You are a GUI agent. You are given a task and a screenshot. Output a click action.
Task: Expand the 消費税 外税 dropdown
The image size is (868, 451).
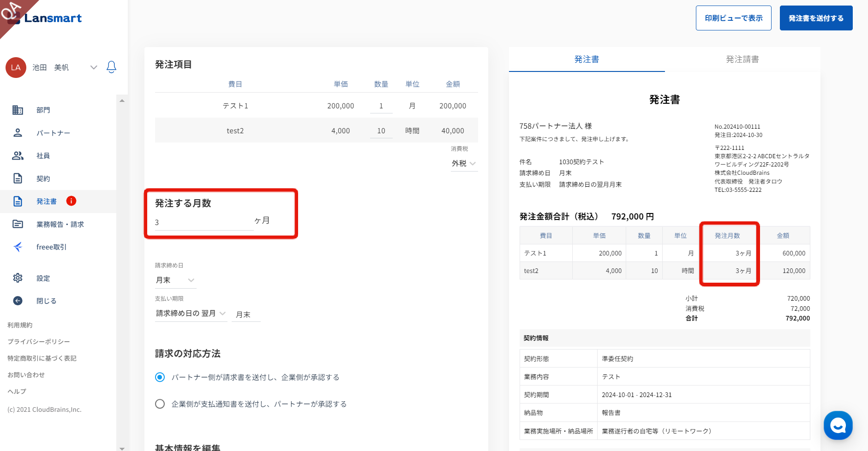tap(463, 164)
